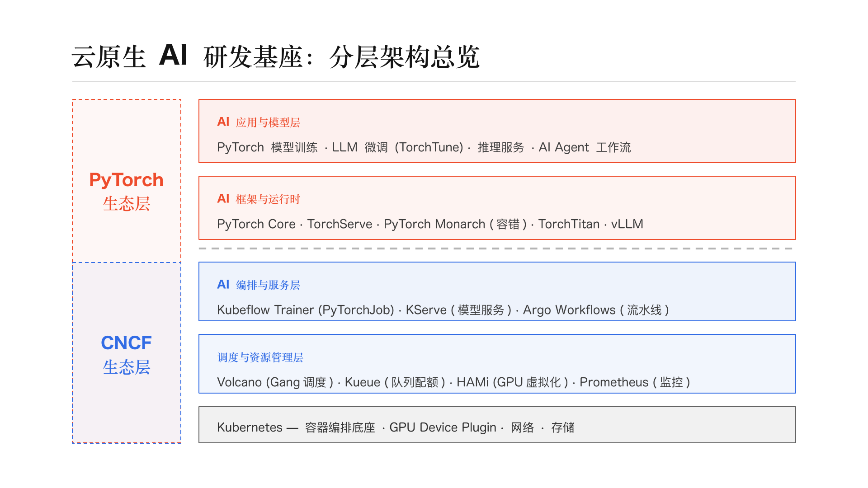Viewport: 868px width, 488px height.
Task: Click the AI 编排与服务层 heading
Action: click(x=259, y=285)
